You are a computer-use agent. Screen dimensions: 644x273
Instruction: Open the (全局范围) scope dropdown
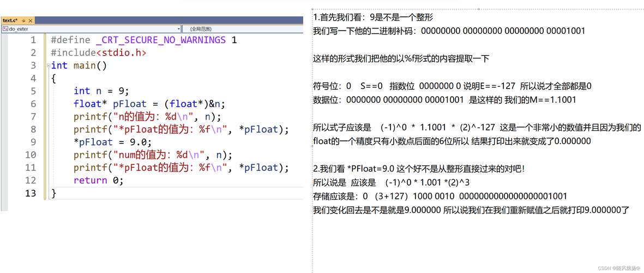click(242, 29)
